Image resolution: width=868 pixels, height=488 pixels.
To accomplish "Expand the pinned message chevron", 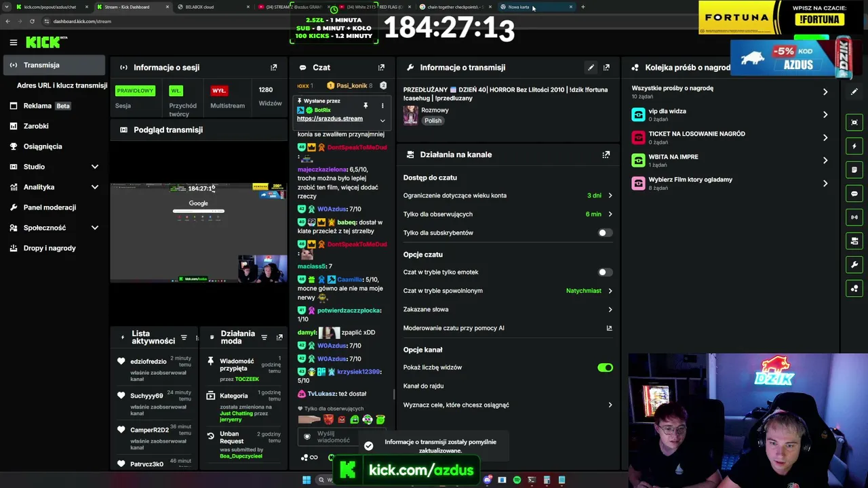I will point(382,121).
